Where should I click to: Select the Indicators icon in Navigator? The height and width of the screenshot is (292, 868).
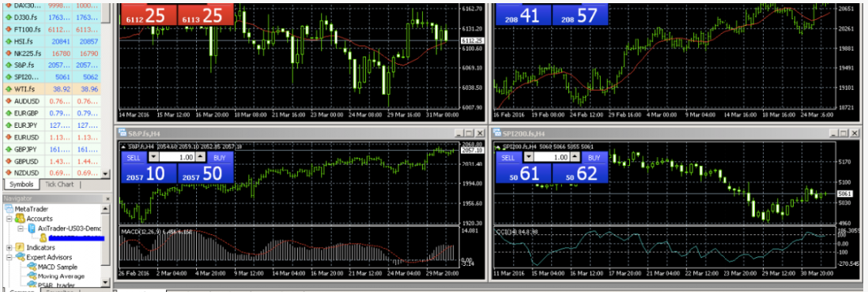[x=20, y=247]
